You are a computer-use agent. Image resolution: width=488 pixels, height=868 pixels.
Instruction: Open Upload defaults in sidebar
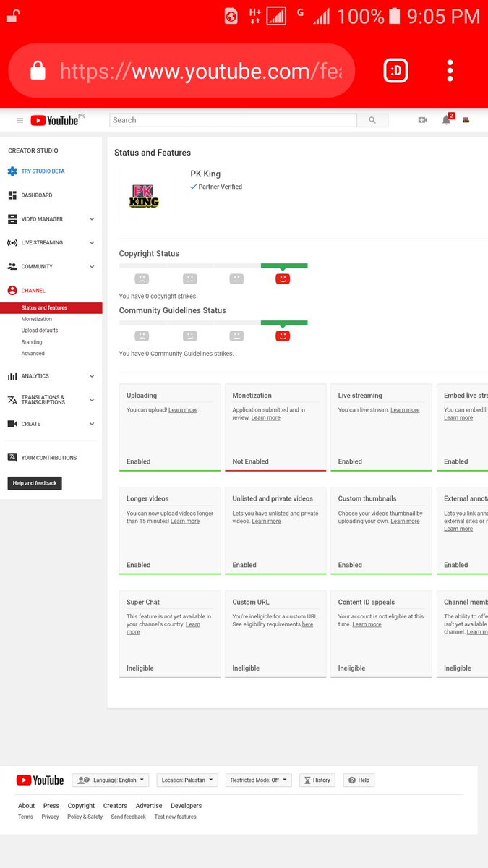40,331
